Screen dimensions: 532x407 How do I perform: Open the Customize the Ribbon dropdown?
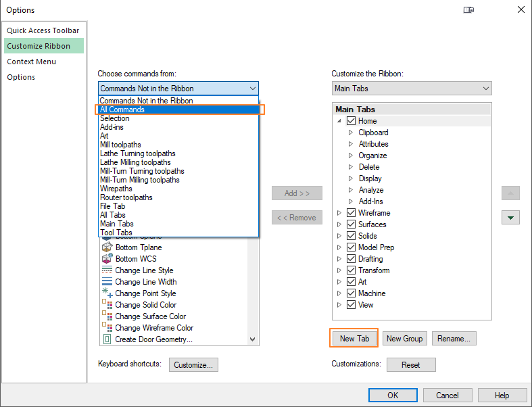click(412, 89)
